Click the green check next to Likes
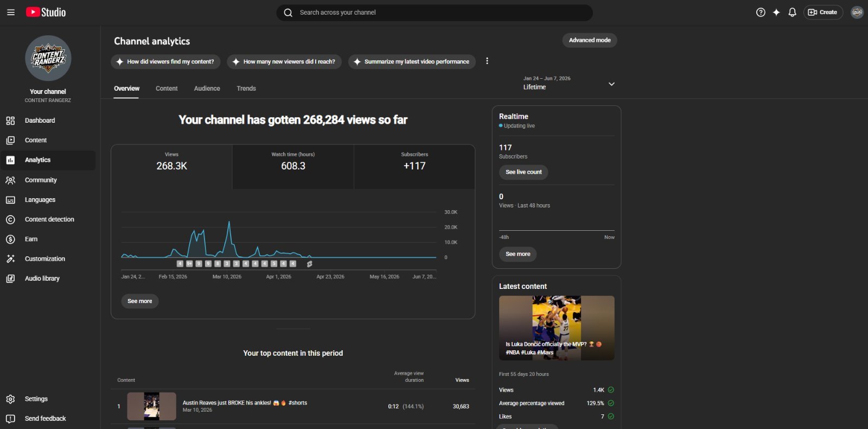The image size is (868, 429). point(611,417)
